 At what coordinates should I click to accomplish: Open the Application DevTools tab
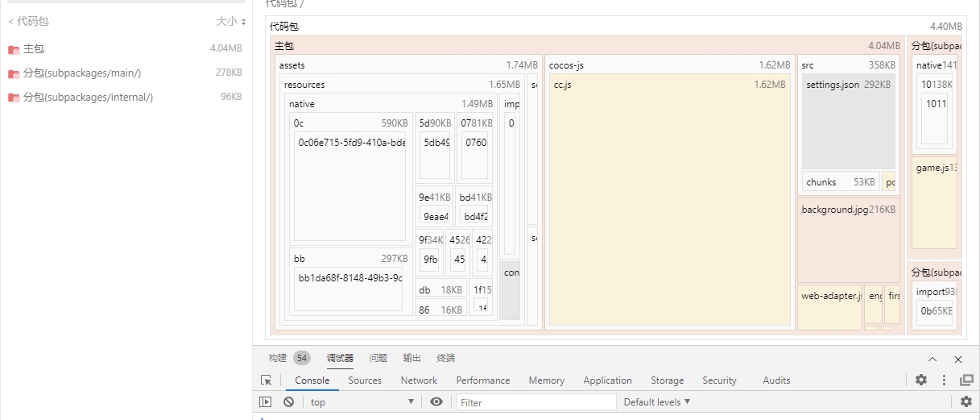click(x=608, y=380)
